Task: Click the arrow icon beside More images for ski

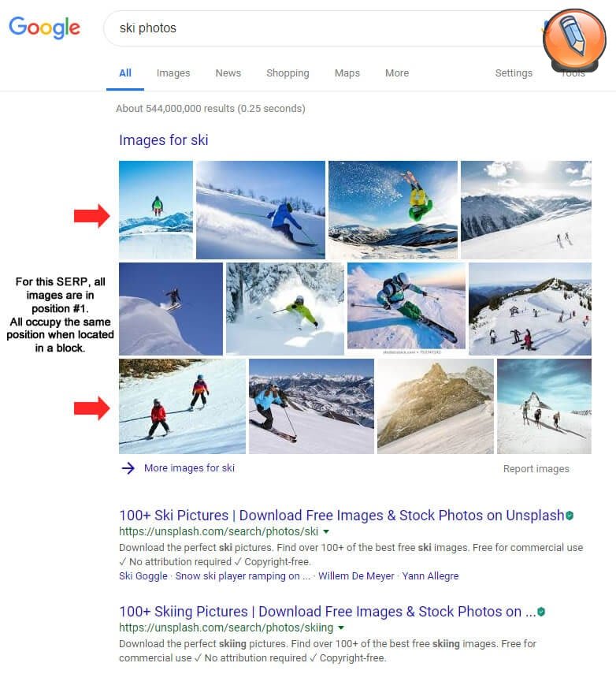Action: coord(128,468)
